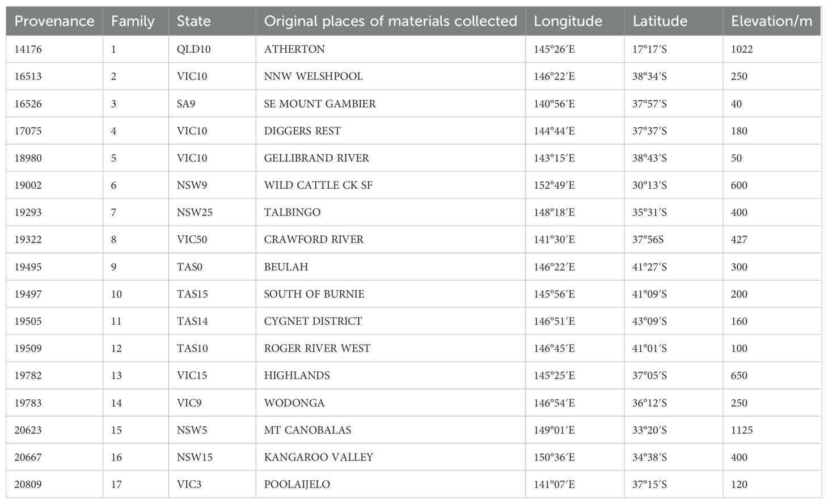Click longitude 152°49′E cell
828x504 pixels.
tap(554, 185)
